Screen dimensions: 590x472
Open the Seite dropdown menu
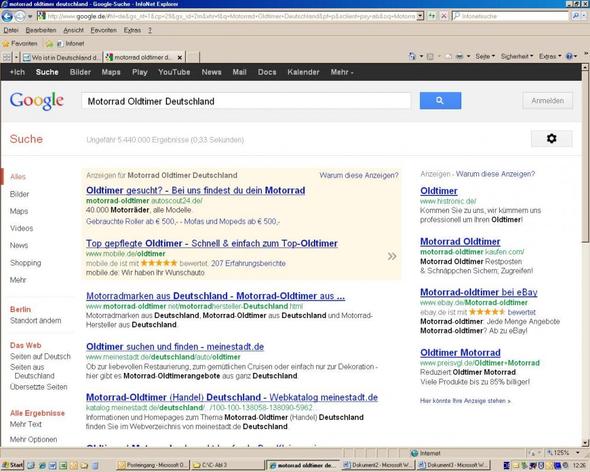click(x=485, y=56)
